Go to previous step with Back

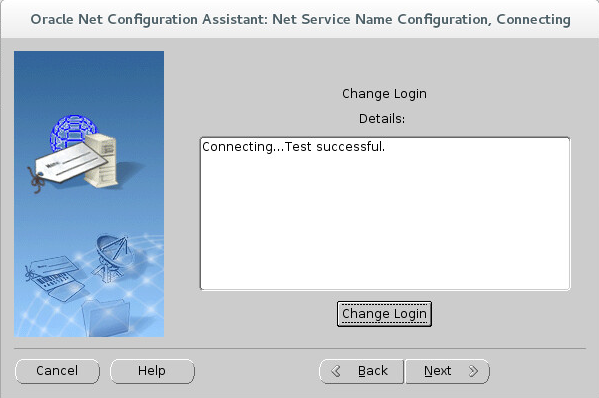click(361, 371)
